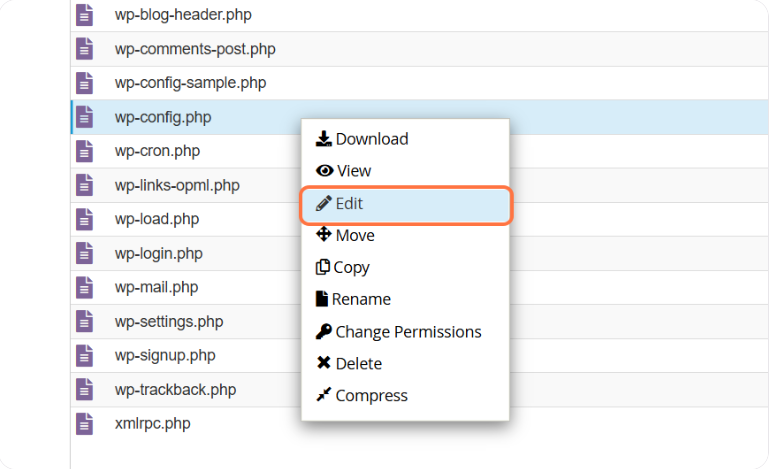Select Compress in the context menu
Viewport: 769px width, 469px height.
(371, 395)
